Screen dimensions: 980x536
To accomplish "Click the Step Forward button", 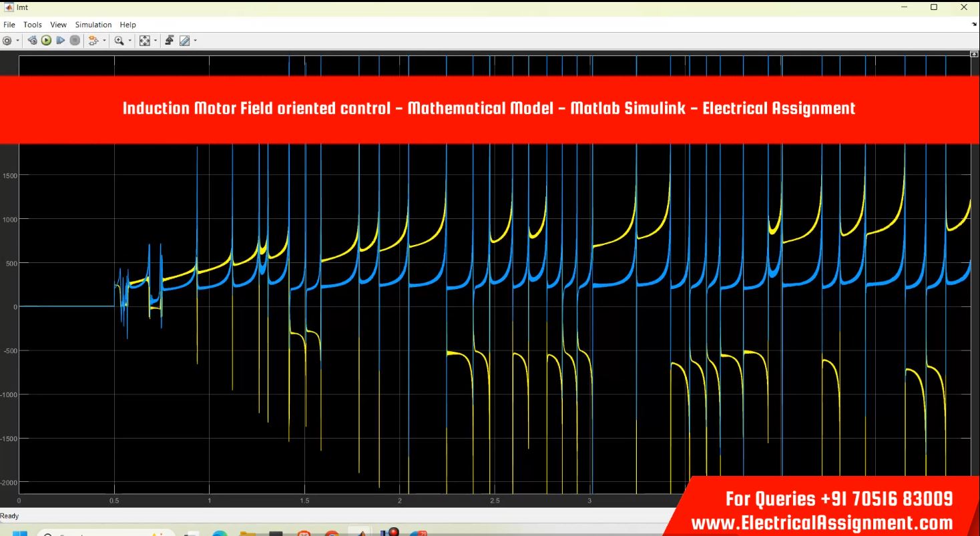I will [61, 41].
